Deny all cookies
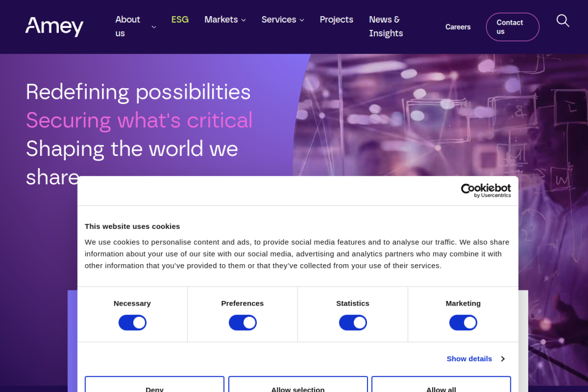588x392 pixels. tap(154, 384)
